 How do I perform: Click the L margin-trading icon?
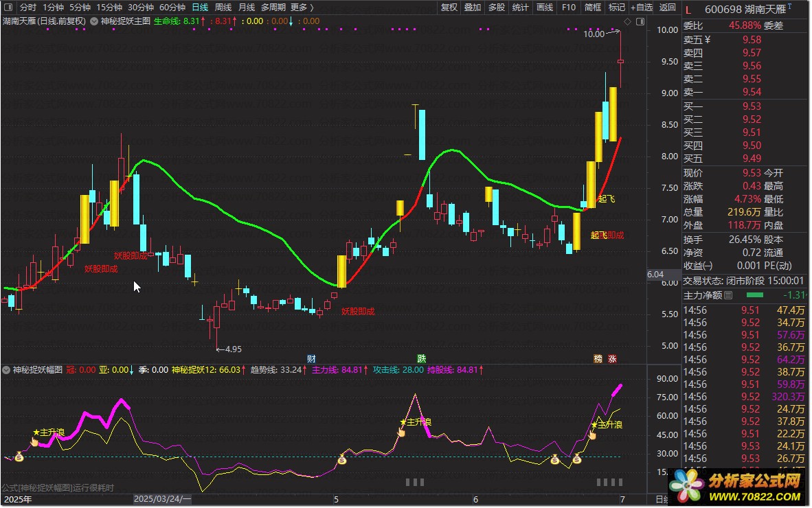click(x=688, y=10)
